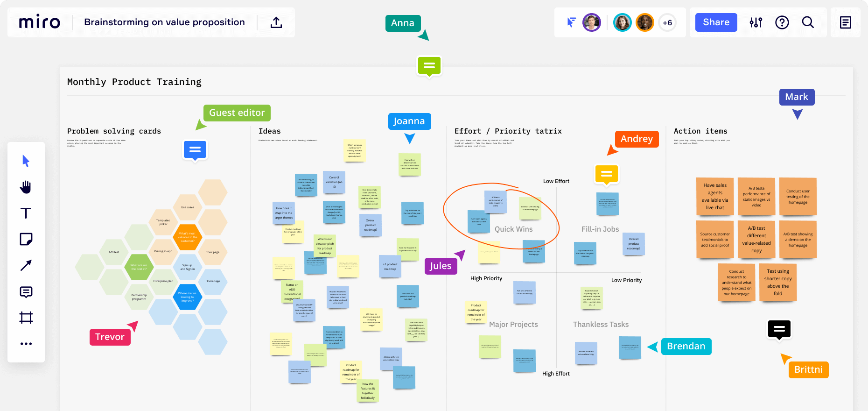Viewport: 868px width, 411px height.
Task: Select the Partnership programm hexagon
Action: pos(139,297)
